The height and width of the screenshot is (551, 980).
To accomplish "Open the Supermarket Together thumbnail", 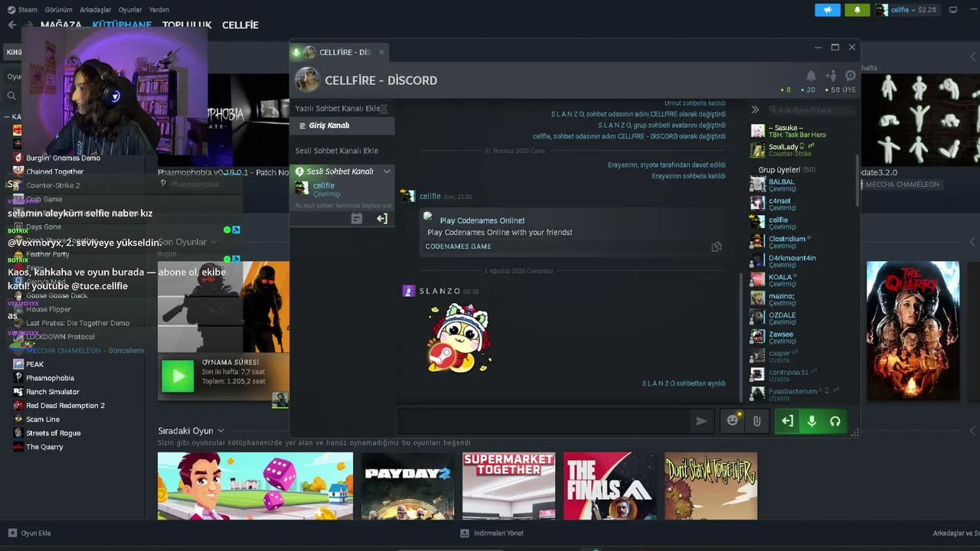I will 508,486.
